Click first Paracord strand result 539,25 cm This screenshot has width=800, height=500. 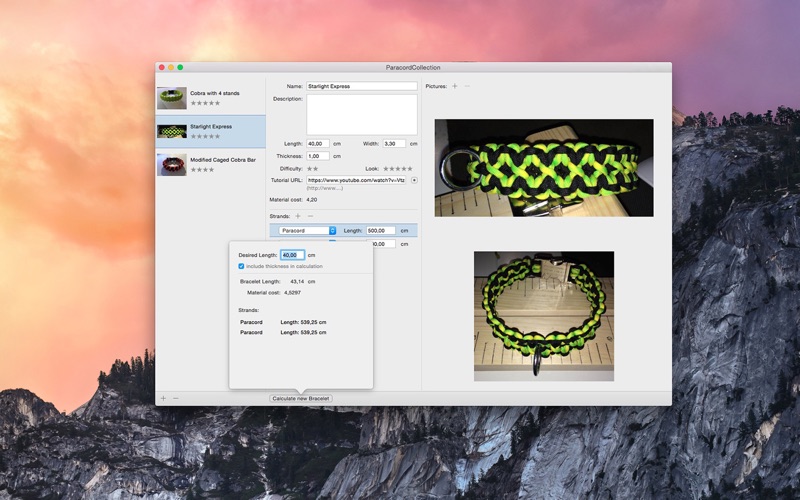(283, 322)
